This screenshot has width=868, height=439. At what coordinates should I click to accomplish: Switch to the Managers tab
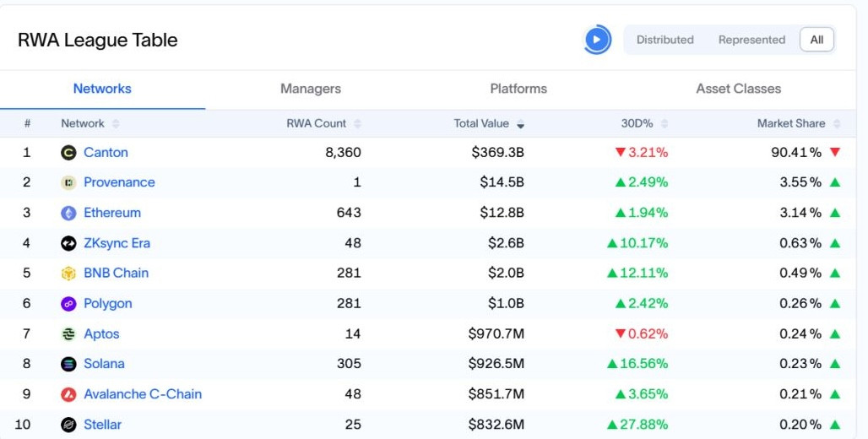point(311,89)
